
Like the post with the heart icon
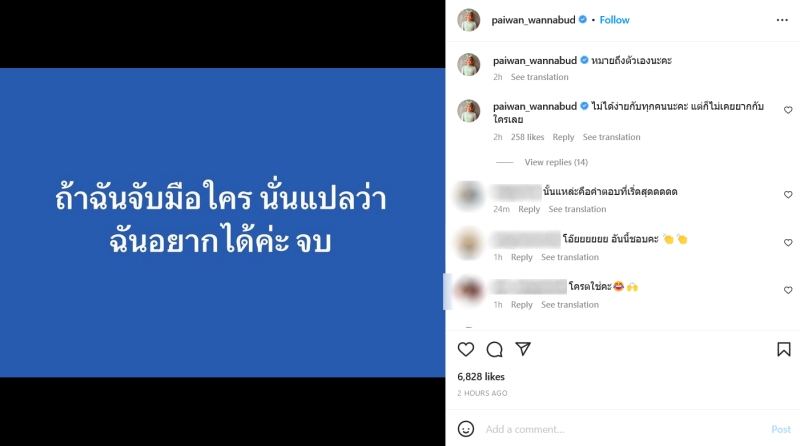coord(465,350)
